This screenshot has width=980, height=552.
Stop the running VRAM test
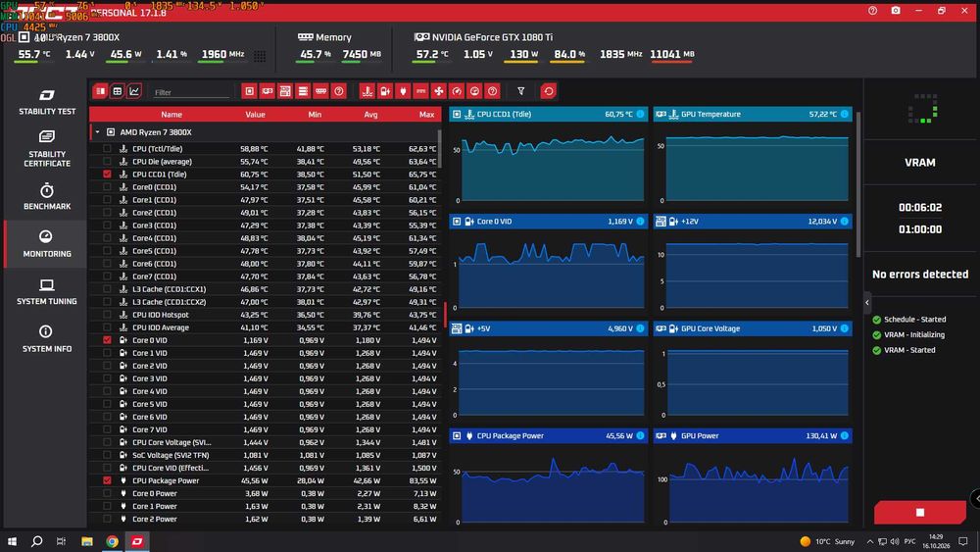[x=920, y=512]
